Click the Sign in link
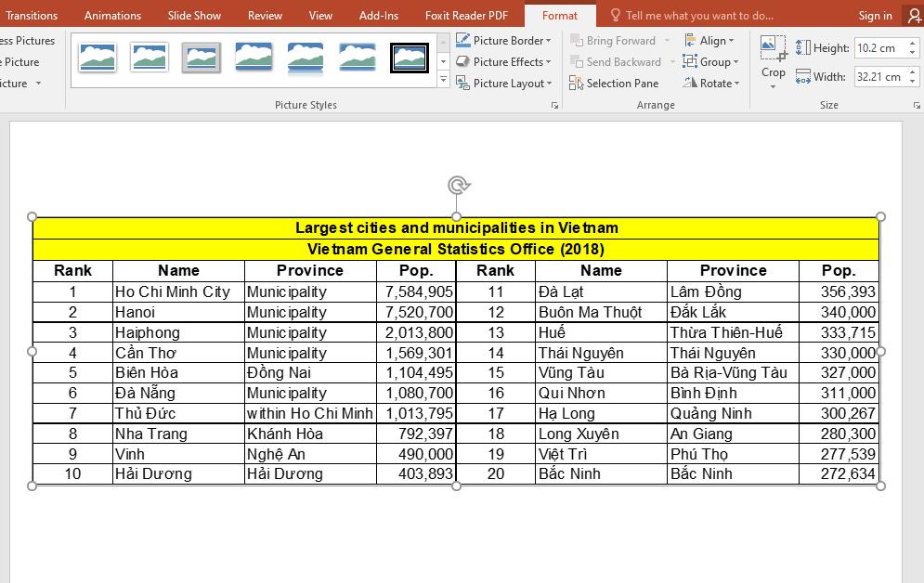The height and width of the screenshot is (583, 924). tap(875, 15)
